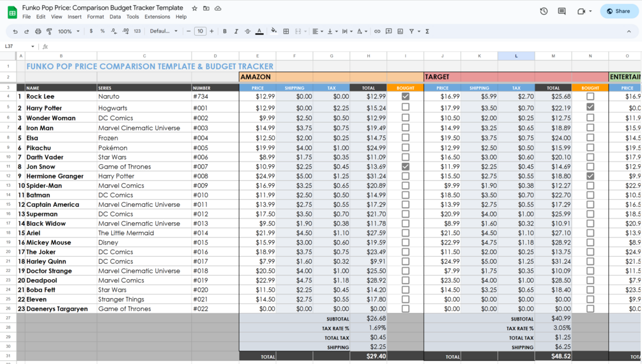Open the filter views dropdown arrow
642x364 pixels.
tap(419, 31)
